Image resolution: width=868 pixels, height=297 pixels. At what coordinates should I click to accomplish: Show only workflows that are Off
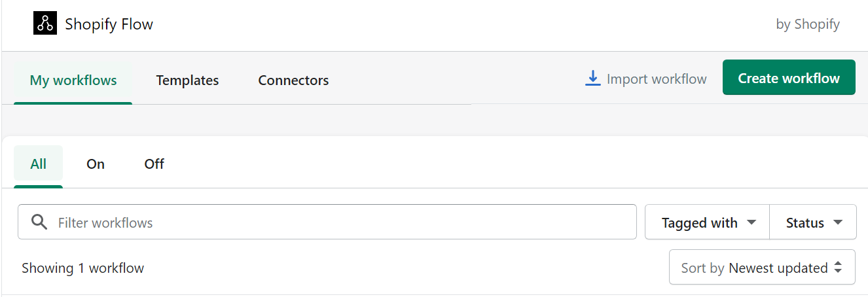(154, 164)
